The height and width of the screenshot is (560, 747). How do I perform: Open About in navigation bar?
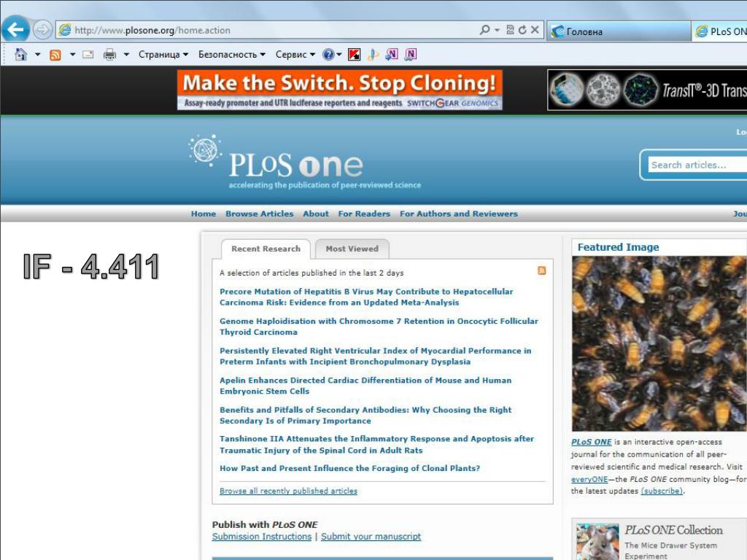pyautogui.click(x=316, y=214)
